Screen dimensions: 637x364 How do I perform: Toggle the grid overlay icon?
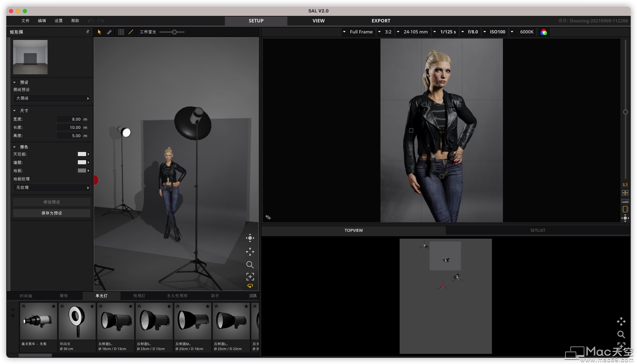click(x=121, y=32)
